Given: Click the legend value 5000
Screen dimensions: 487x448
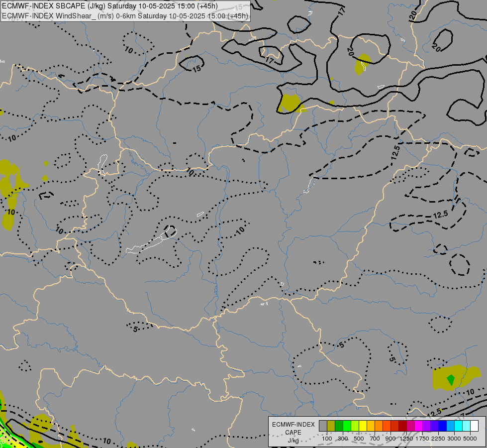Looking at the screenshot, I should (x=470, y=439).
